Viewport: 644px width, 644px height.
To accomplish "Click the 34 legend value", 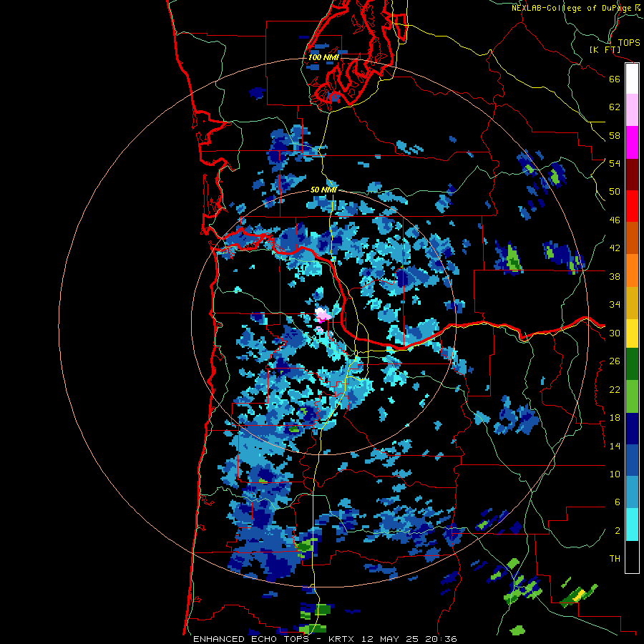I will 615,305.
